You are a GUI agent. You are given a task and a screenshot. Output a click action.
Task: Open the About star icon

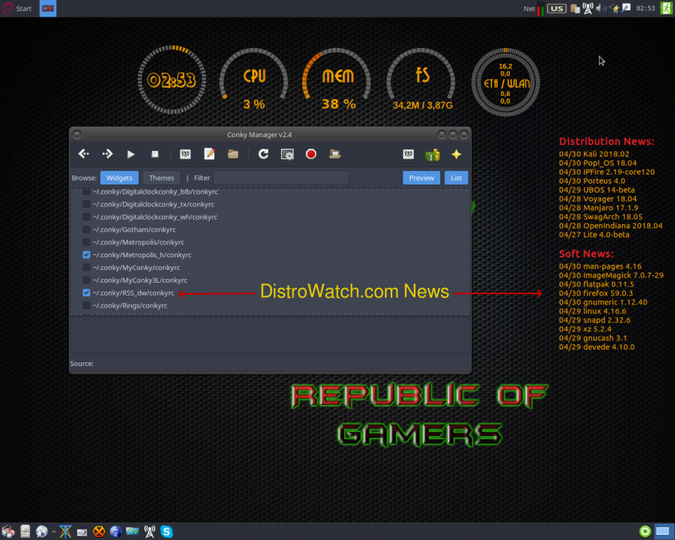tap(456, 154)
